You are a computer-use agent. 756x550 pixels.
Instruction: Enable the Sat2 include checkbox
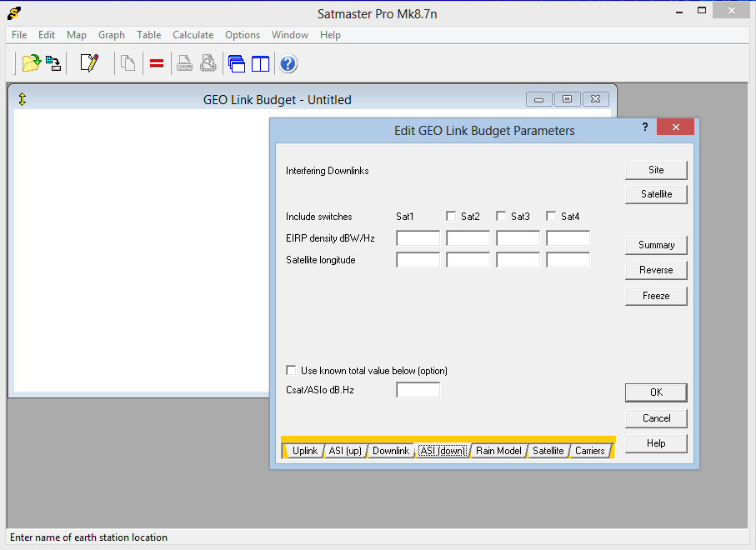[x=451, y=216]
